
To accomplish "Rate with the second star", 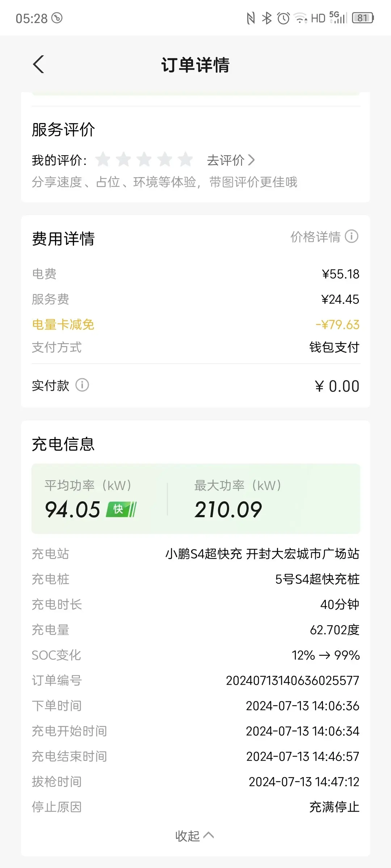I will click(124, 159).
